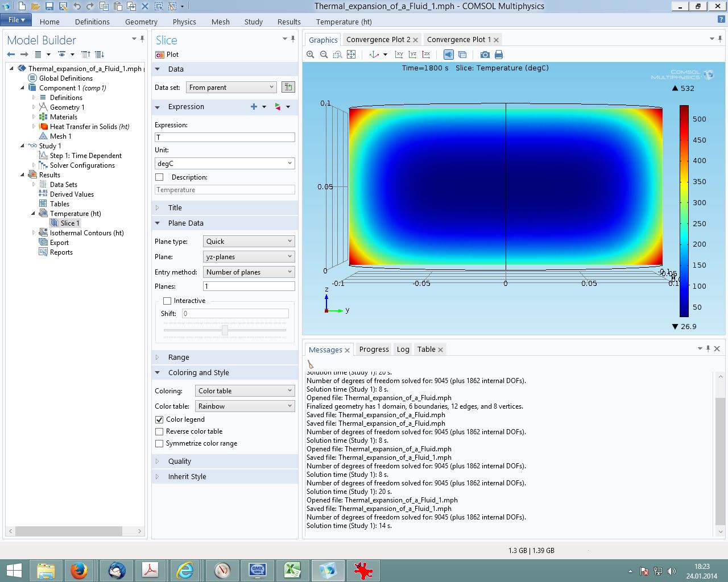Click the Expression input field
The image size is (728, 582).
(225, 137)
